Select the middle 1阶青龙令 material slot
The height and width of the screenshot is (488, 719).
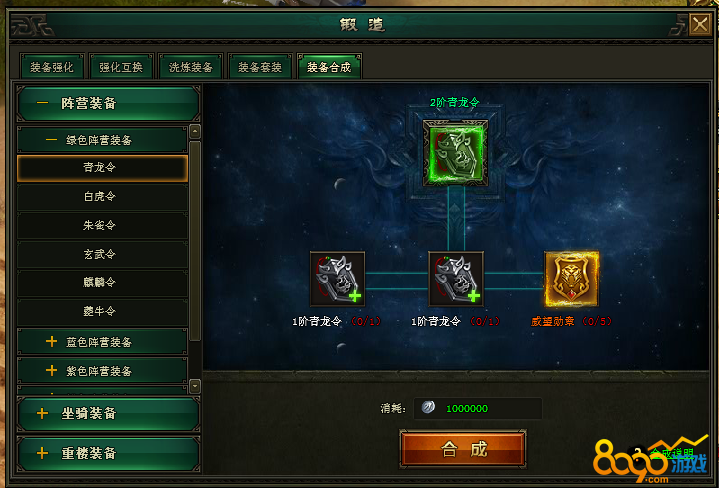[456, 279]
